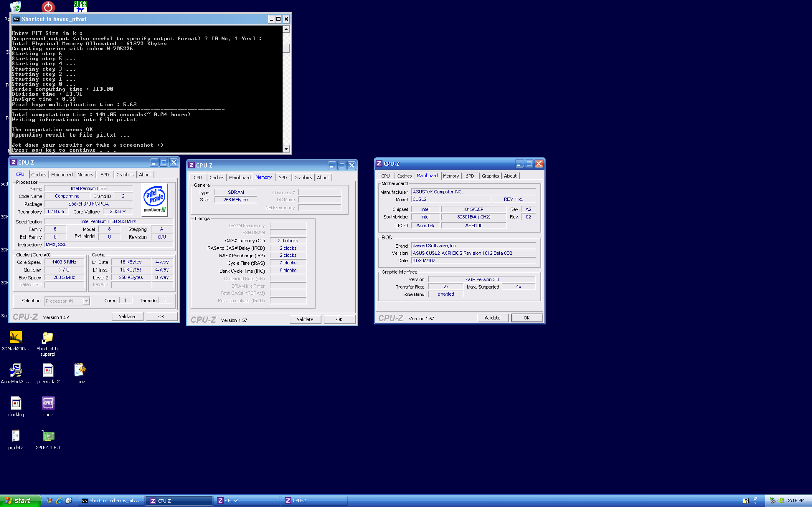Click OK in the CPU tab window

(x=161, y=317)
